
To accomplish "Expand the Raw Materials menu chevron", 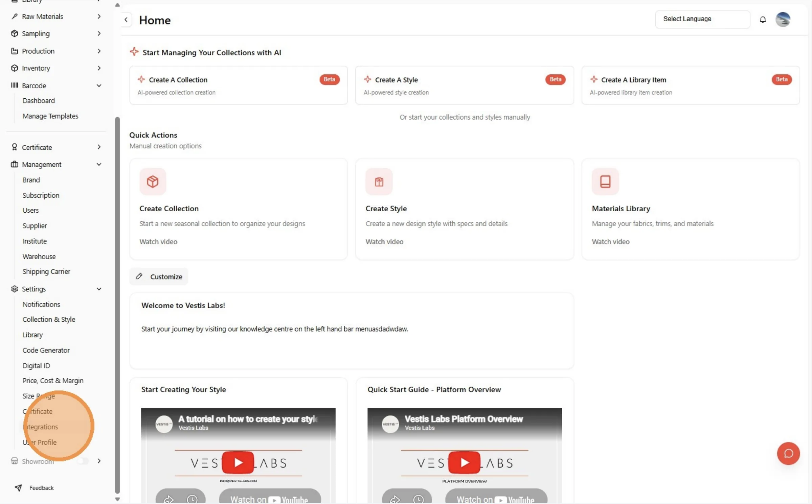I will click(x=99, y=16).
